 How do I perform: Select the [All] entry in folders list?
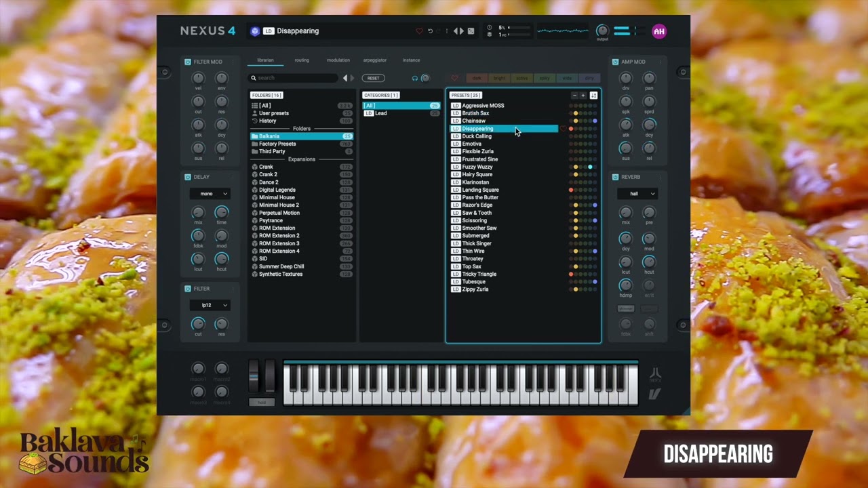pyautogui.click(x=302, y=106)
